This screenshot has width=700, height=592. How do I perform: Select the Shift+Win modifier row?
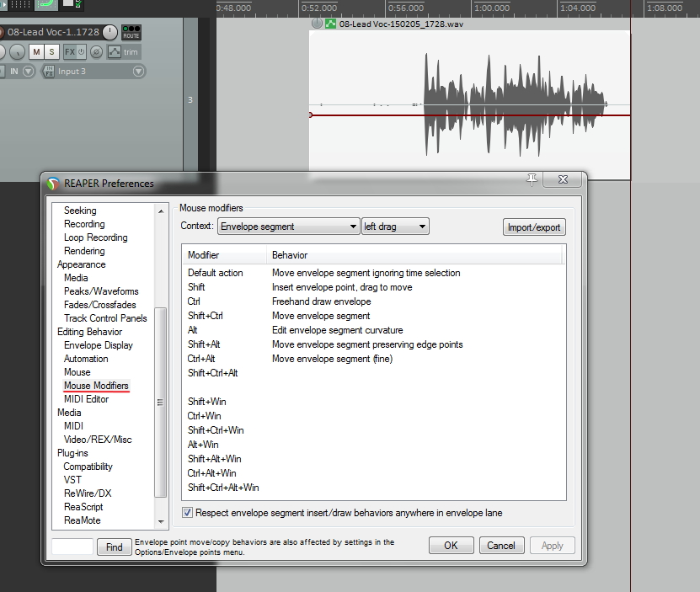[373, 402]
